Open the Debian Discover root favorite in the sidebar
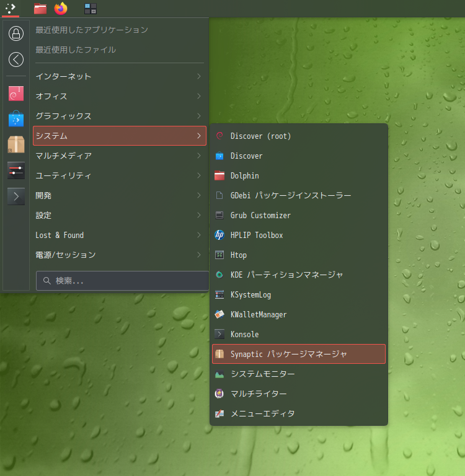The width and height of the screenshot is (465, 476). [16, 93]
